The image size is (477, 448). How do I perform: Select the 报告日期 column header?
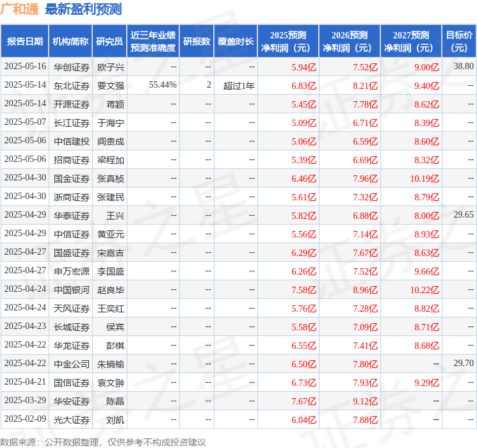pos(24,41)
